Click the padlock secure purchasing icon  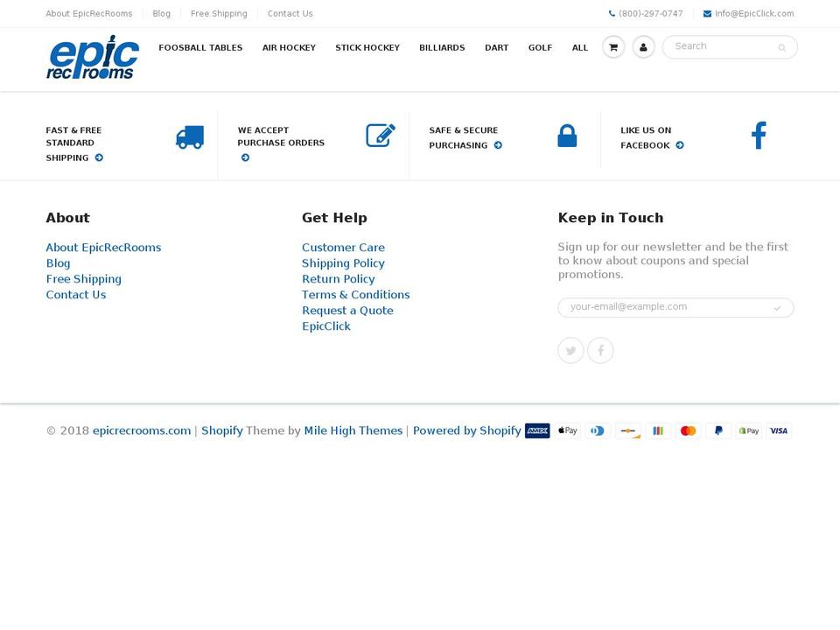tap(567, 136)
